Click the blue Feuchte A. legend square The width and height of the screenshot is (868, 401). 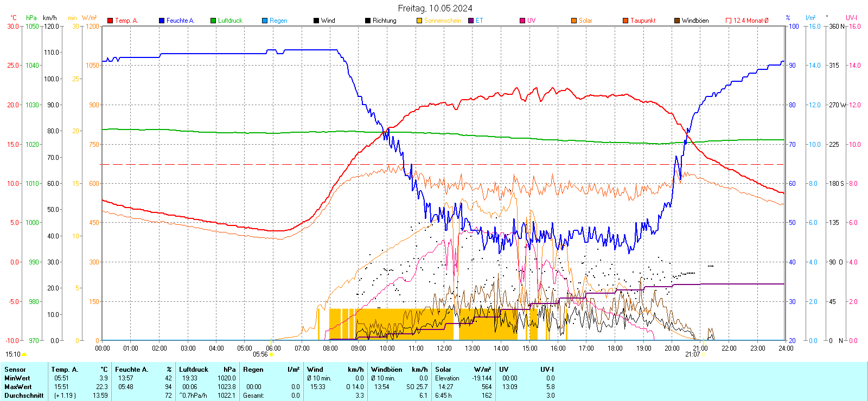coord(162,21)
